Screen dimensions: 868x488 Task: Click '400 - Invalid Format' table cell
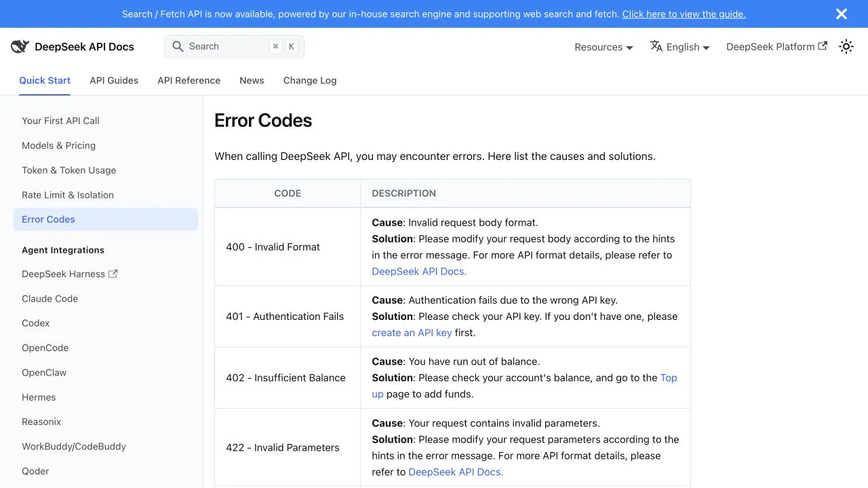point(288,247)
